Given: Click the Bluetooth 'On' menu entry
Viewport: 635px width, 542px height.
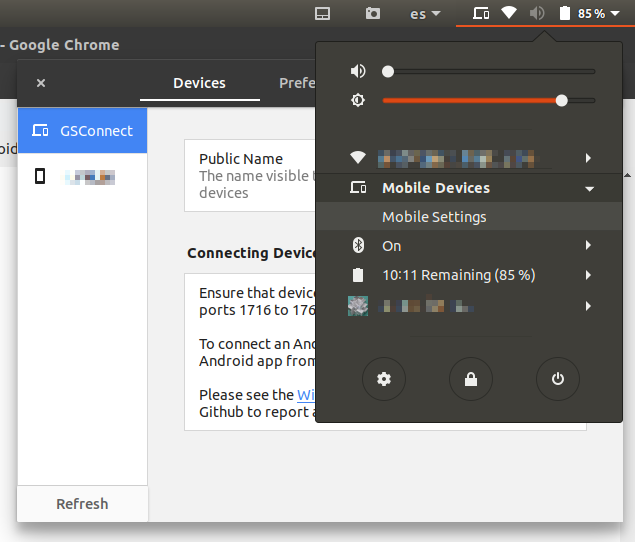Looking at the screenshot, I should [x=469, y=246].
